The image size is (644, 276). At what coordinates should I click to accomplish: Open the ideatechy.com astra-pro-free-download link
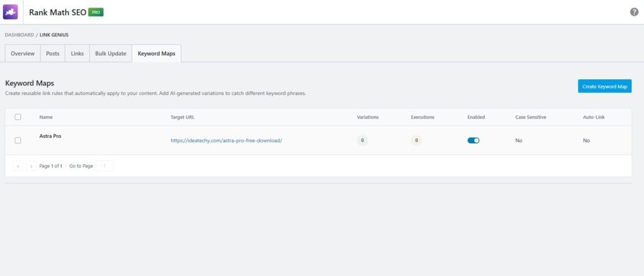[x=226, y=140]
